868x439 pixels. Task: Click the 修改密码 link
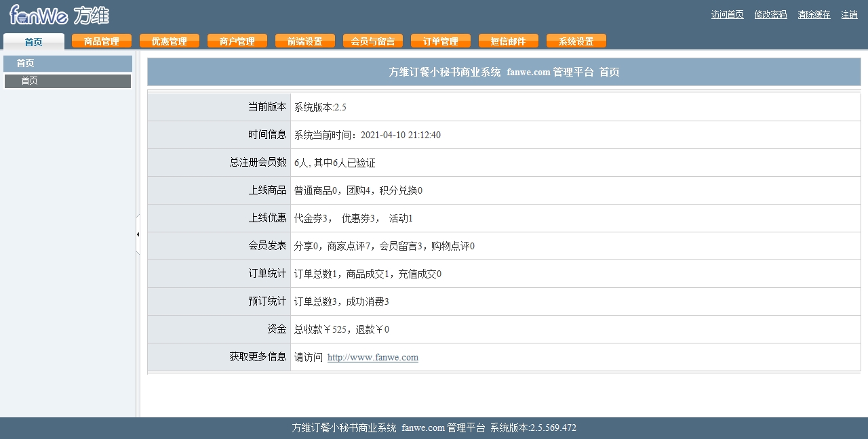(770, 14)
